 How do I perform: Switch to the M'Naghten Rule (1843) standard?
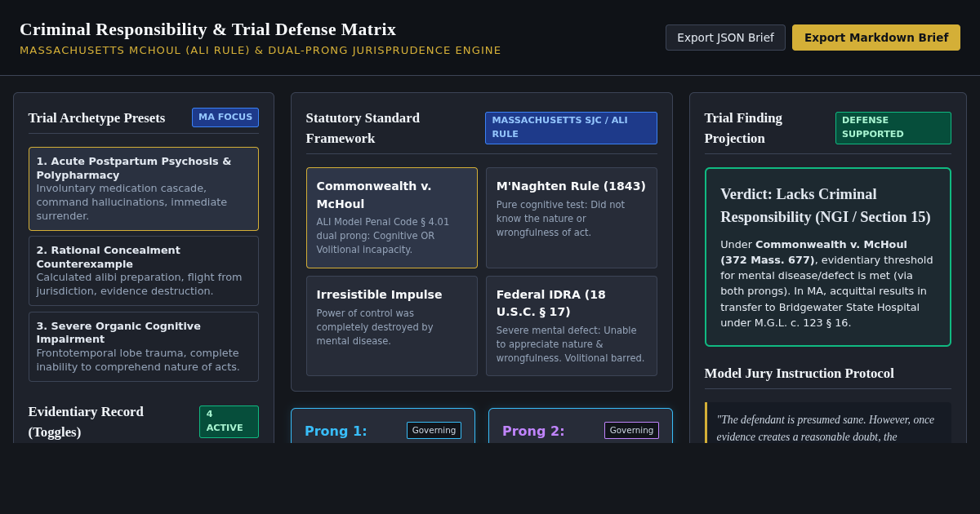pos(572,218)
